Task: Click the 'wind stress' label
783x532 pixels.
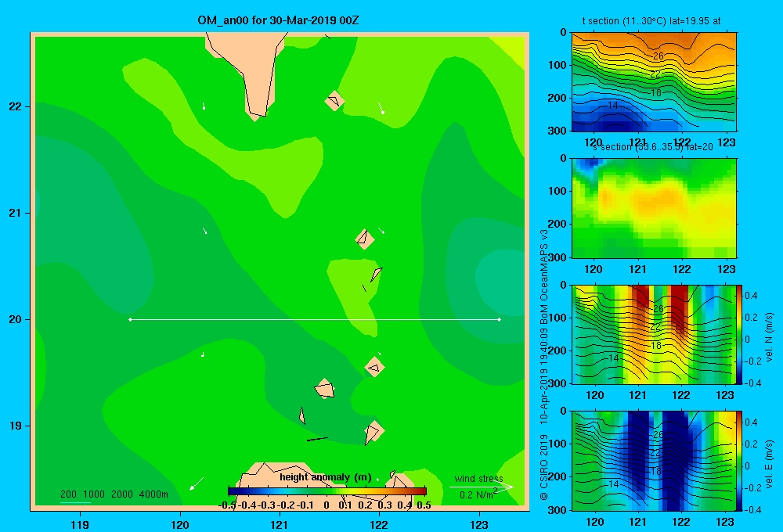Action: [x=479, y=479]
